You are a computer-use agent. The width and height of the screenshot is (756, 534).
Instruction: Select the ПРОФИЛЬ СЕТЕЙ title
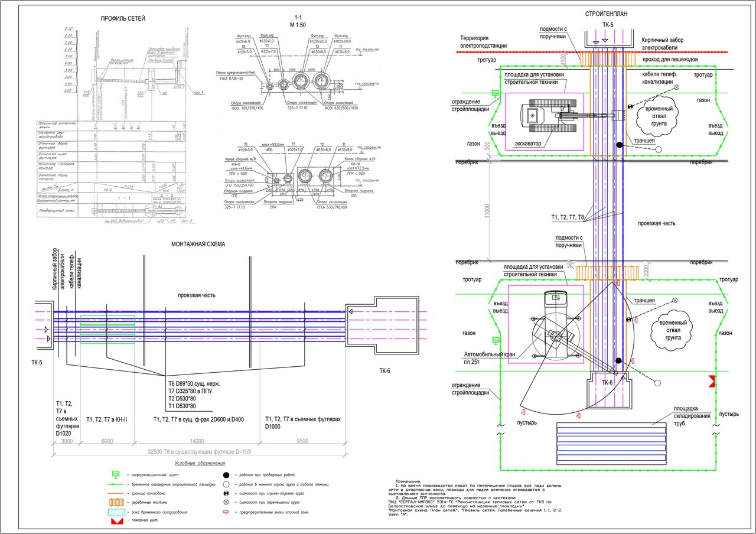click(123, 18)
